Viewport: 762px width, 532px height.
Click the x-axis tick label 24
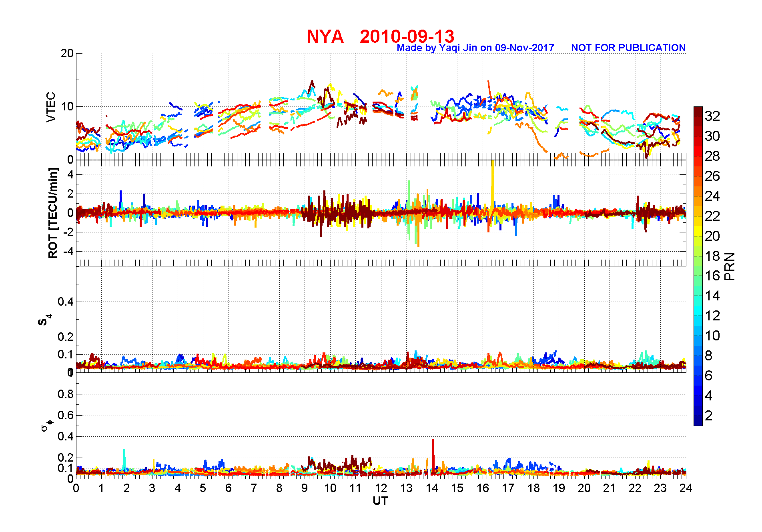coord(686,488)
